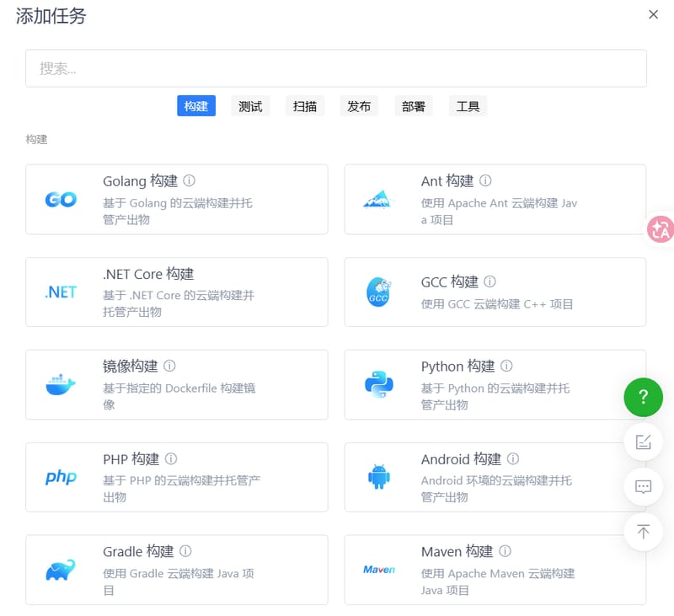Choose the Python 构建 title

coord(457,367)
